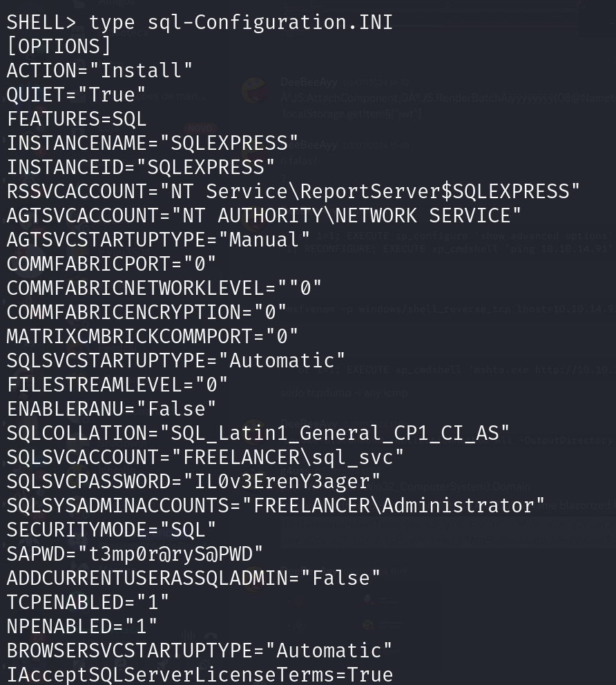Click the SQLCOLLATION line in the output
616x685 pixels.
[258, 433]
